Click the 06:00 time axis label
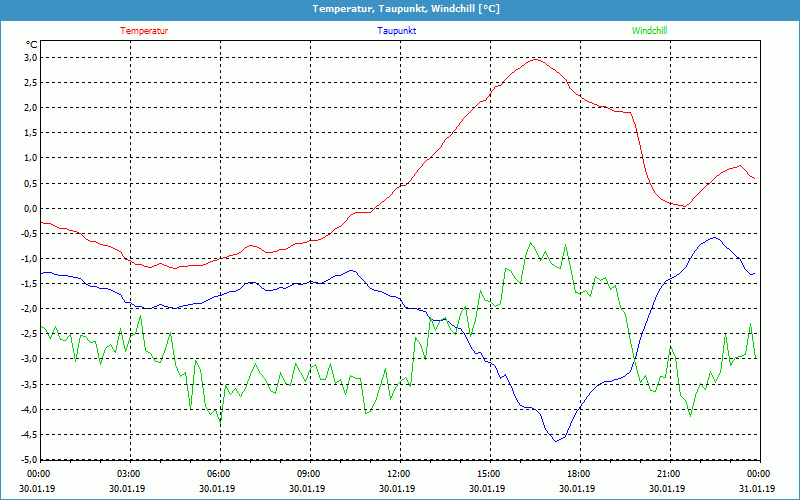Image resolution: width=800 pixels, height=500 pixels. click(x=220, y=474)
